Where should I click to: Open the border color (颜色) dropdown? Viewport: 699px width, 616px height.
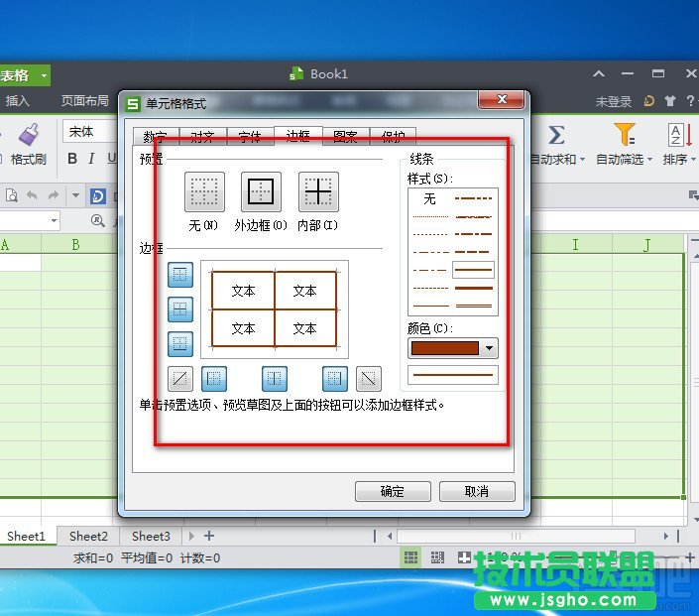[x=489, y=348]
